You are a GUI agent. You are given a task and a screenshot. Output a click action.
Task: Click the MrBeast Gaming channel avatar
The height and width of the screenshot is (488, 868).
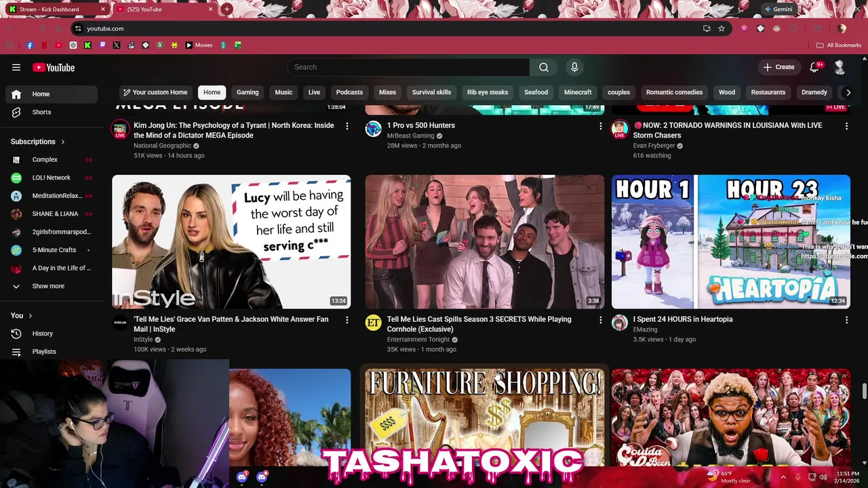point(373,129)
